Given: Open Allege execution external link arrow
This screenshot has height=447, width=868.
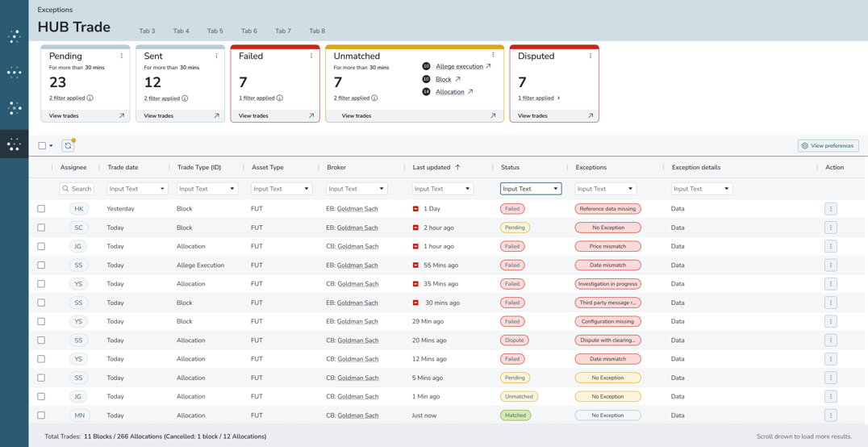Looking at the screenshot, I should 488,67.
